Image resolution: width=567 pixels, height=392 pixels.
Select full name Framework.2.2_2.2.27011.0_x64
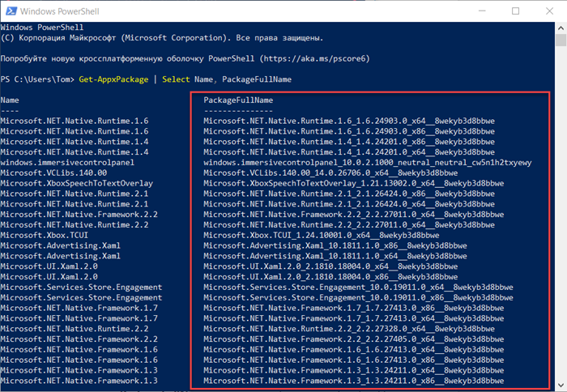click(x=354, y=215)
